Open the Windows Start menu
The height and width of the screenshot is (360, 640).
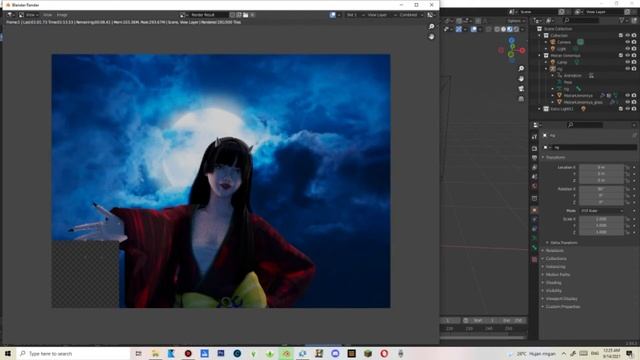point(8,353)
